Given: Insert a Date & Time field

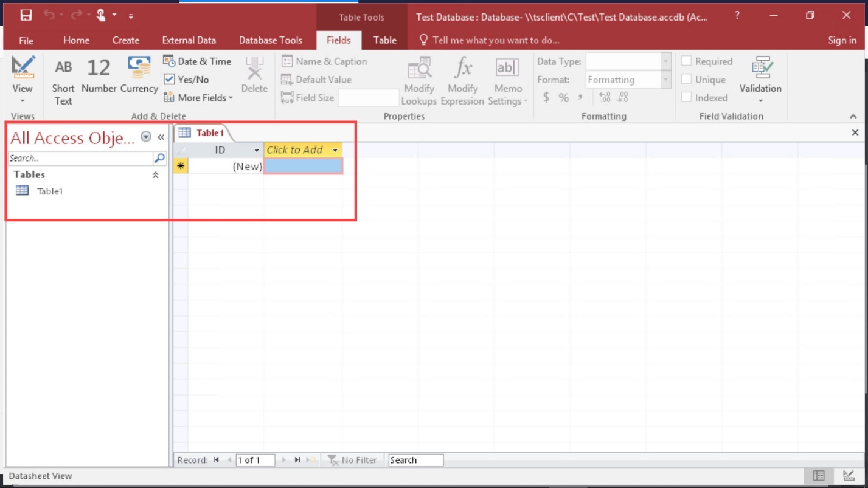Looking at the screenshot, I should 198,61.
